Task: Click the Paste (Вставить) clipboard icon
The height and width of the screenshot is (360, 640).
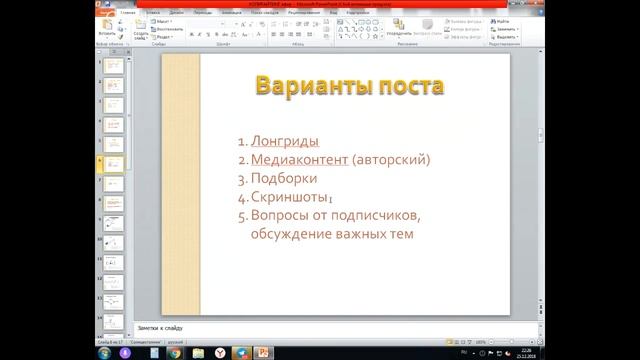Action: 107,25
